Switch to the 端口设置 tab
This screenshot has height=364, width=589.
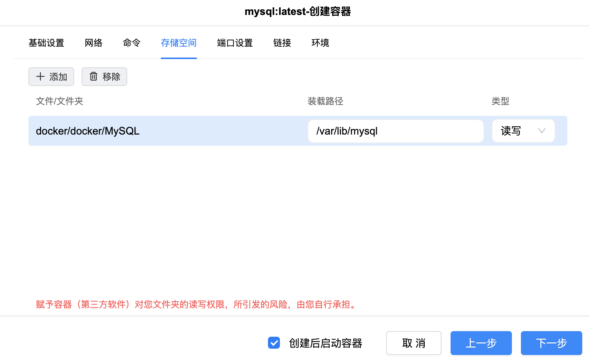(235, 43)
